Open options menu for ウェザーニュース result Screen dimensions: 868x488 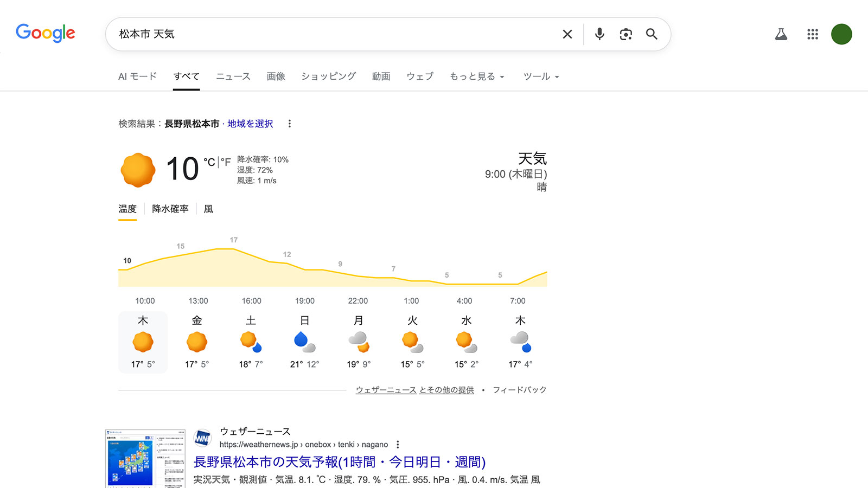point(398,445)
